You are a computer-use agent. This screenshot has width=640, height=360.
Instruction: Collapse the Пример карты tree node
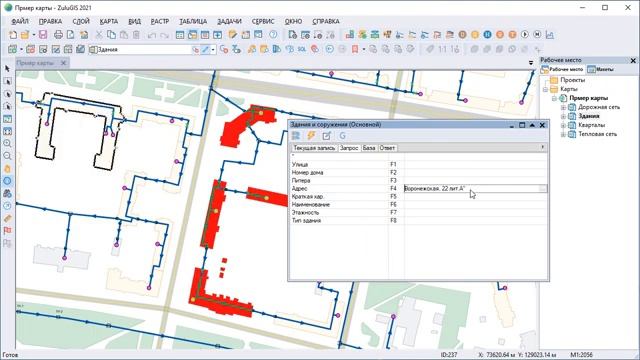click(554, 98)
